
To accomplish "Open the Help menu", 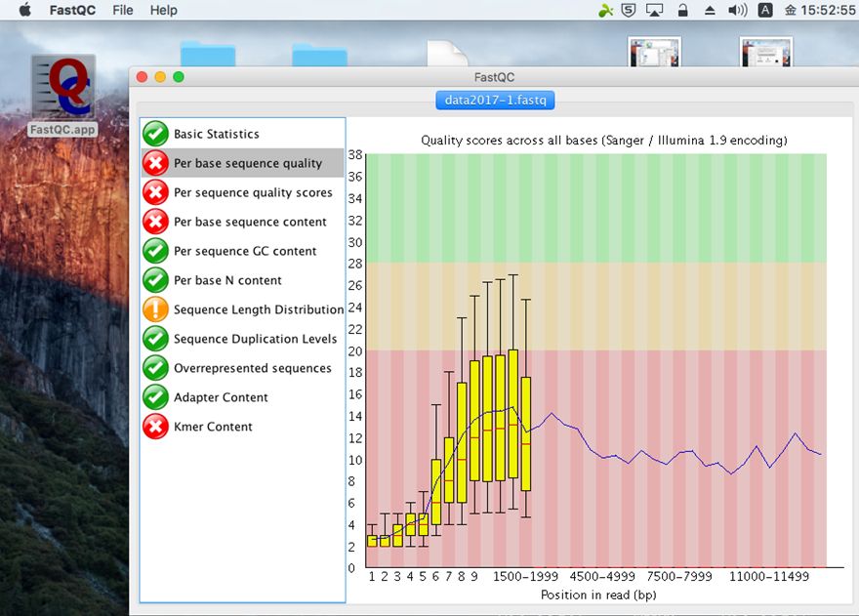I will click(x=164, y=10).
